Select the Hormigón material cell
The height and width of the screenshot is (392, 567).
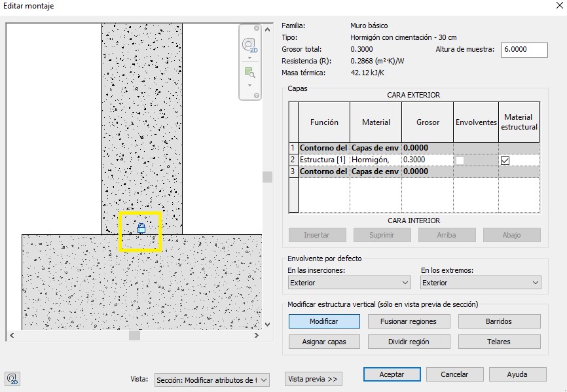[375, 160]
